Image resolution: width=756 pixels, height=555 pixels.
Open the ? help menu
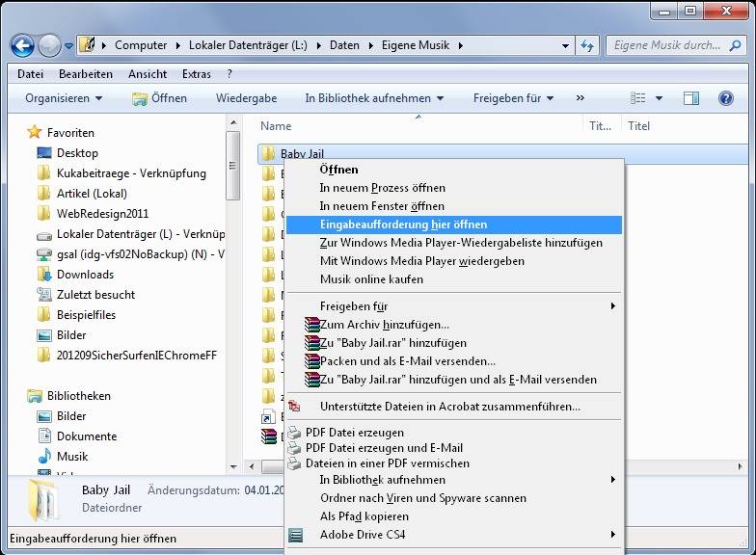229,74
